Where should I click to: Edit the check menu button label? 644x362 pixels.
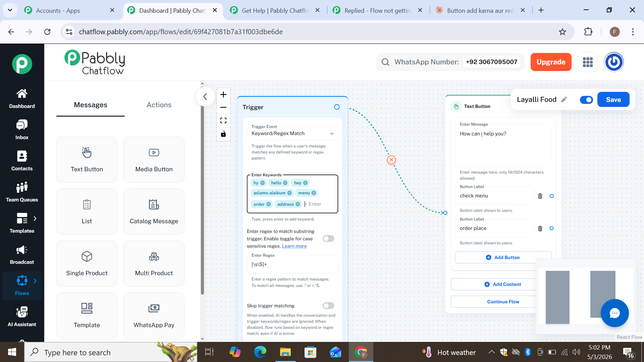(x=494, y=196)
